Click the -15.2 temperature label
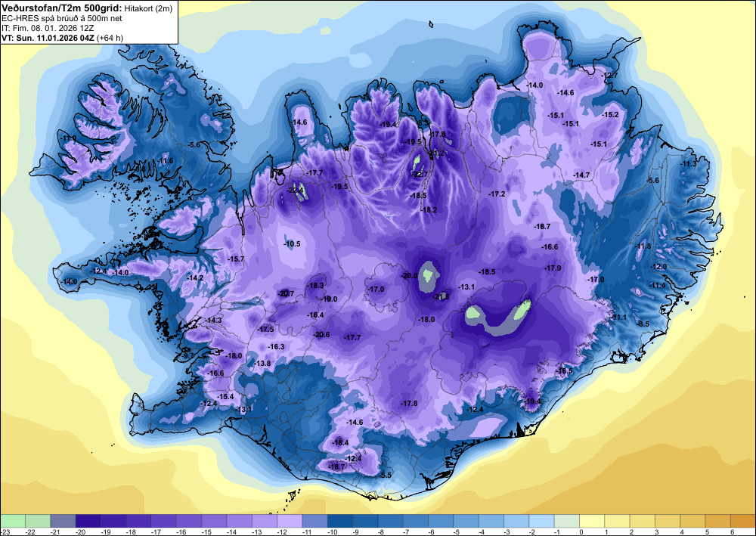 coord(610,114)
